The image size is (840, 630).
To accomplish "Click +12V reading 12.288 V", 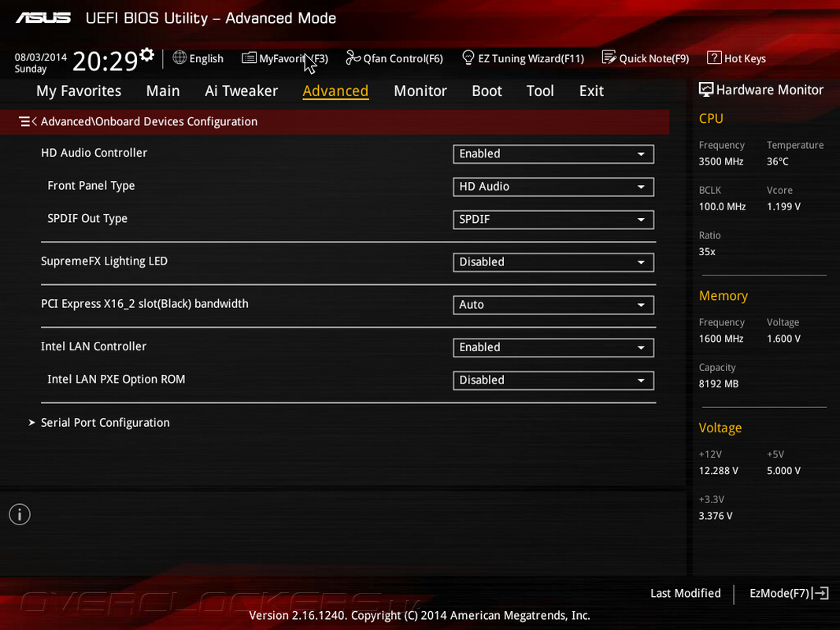I will pyautogui.click(x=718, y=470).
